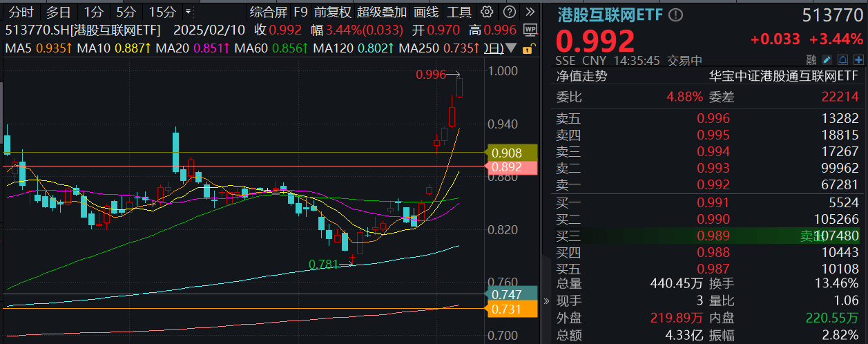Screen dimensions: 868x344
Task: Click the 卖一 price 0.992
Action: coord(713,184)
